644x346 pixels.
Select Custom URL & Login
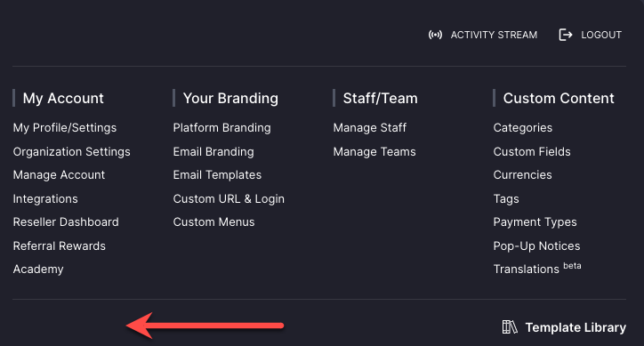pos(229,199)
